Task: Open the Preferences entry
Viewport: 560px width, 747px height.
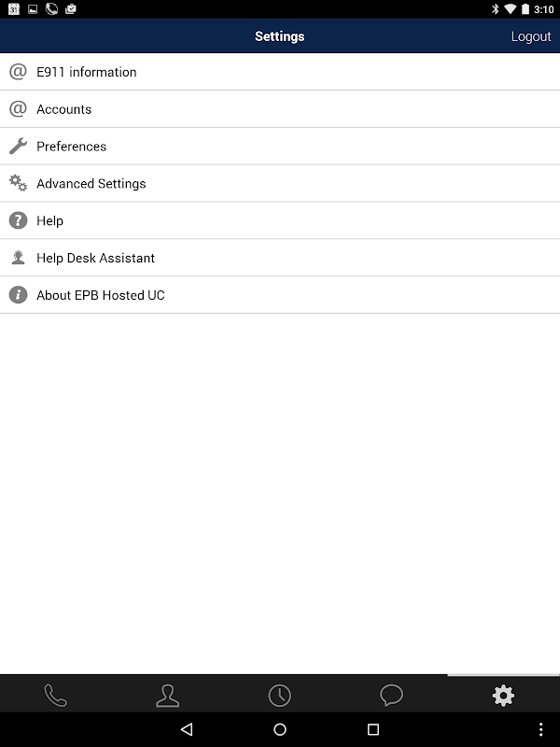Action: point(72,147)
